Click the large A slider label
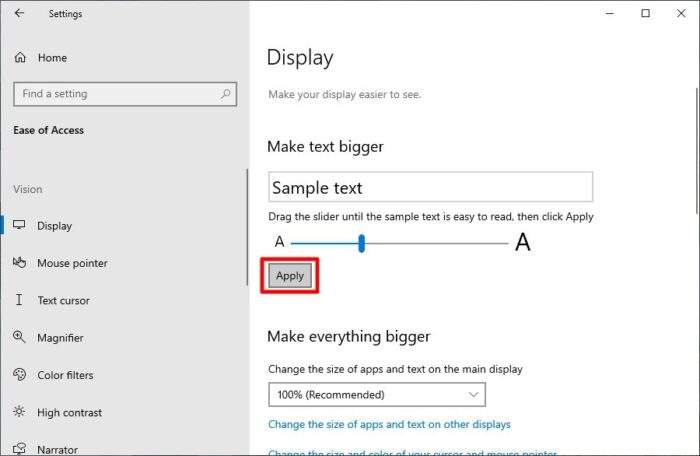Viewport: 700px width, 456px height. pyautogui.click(x=523, y=242)
